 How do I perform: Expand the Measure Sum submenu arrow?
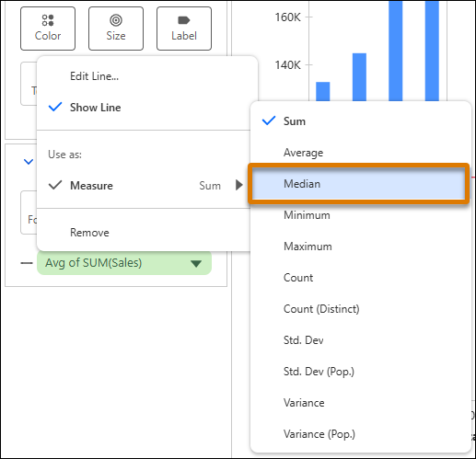(x=239, y=185)
